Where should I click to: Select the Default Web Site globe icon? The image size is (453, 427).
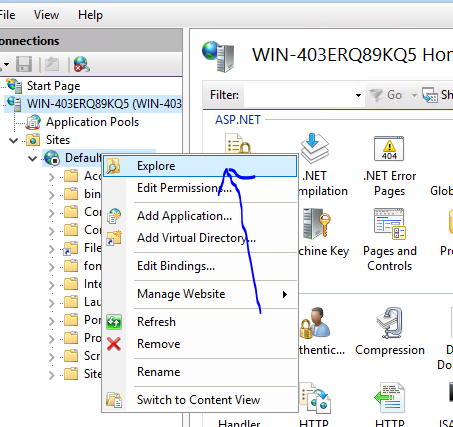[x=52, y=158]
